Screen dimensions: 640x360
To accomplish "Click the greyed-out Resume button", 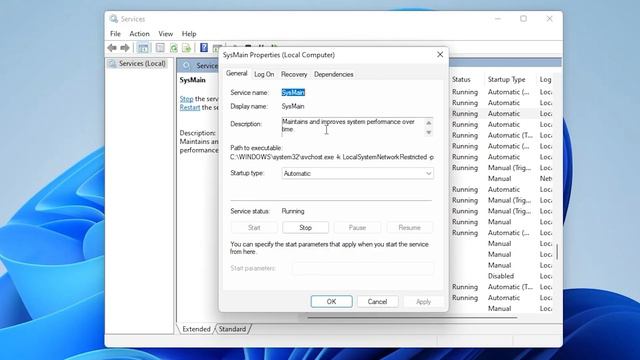I will pyautogui.click(x=409, y=228).
